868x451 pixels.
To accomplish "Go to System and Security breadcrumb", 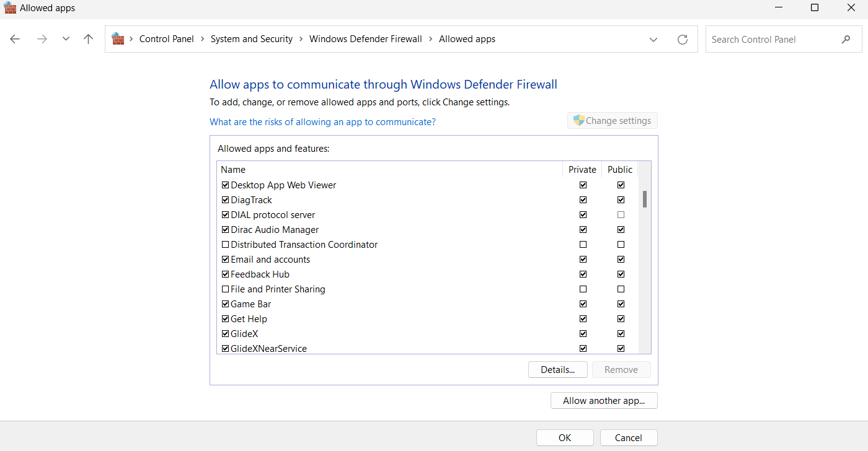I will click(x=251, y=39).
